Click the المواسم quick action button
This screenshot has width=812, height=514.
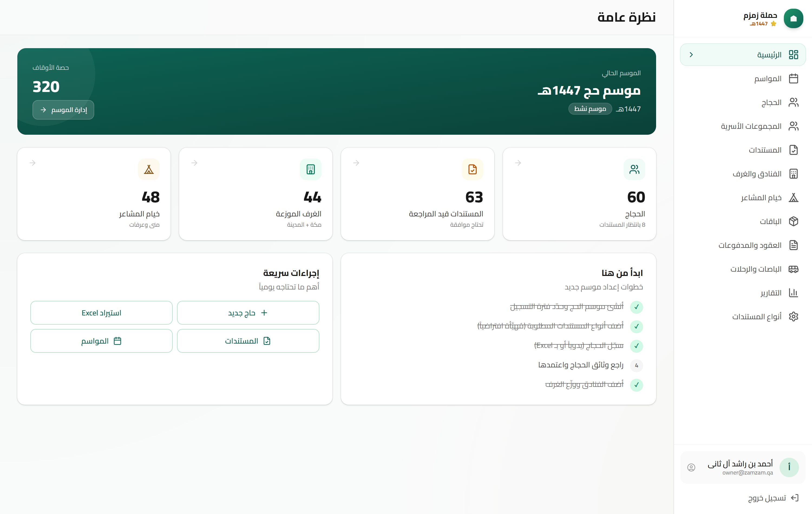click(101, 341)
